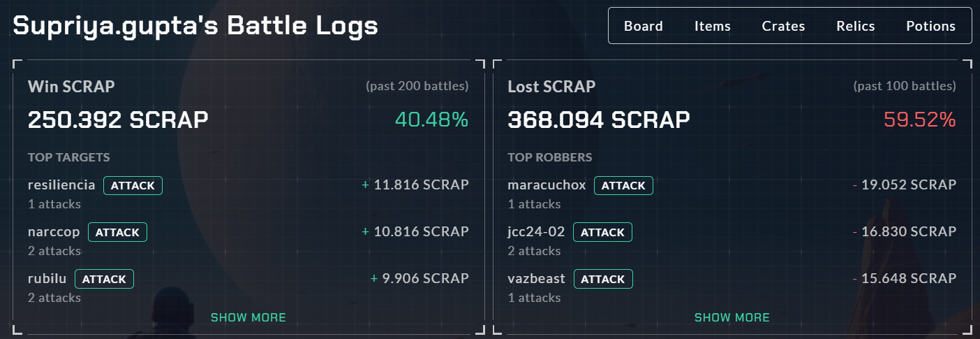The height and width of the screenshot is (339, 980).
Task: Click the resiliencia player name
Action: pyautogui.click(x=61, y=185)
